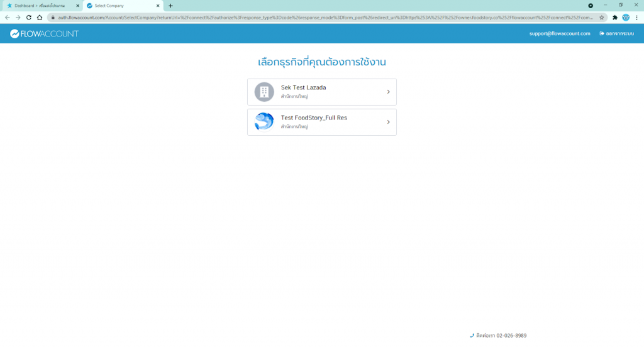Image resolution: width=644 pixels, height=349 pixels.
Task: Click the browser back arrow
Action: coord(7,18)
